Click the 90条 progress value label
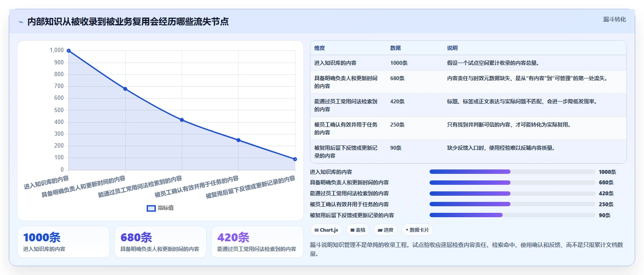The width and height of the screenshot is (644, 275). coord(605,215)
